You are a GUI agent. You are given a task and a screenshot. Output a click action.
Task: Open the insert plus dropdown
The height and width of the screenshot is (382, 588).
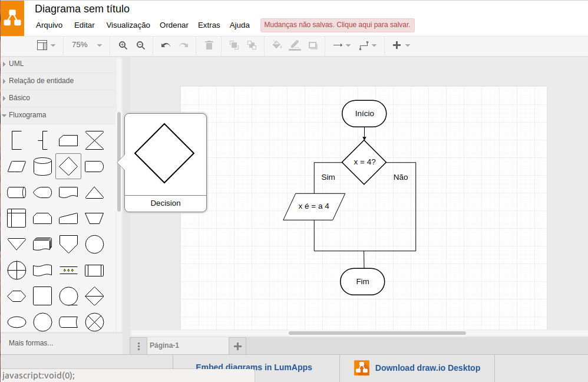[401, 45]
